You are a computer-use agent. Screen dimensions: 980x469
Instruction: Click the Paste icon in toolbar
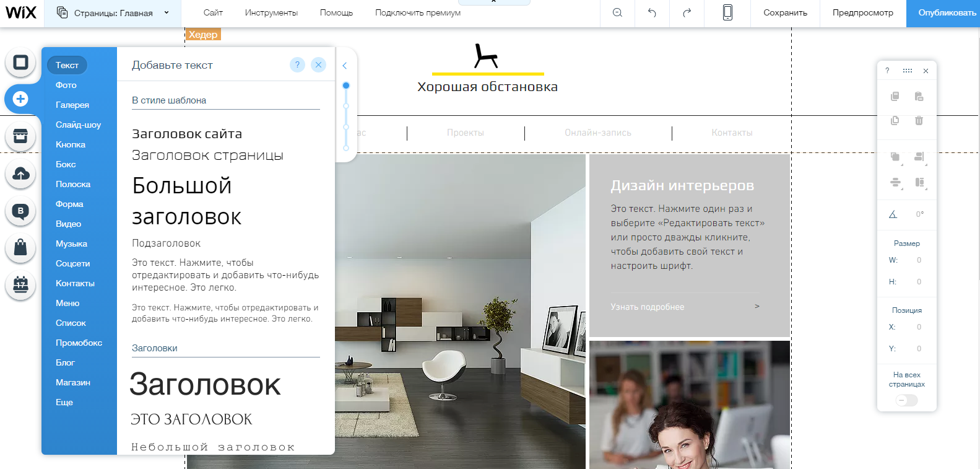point(919,96)
